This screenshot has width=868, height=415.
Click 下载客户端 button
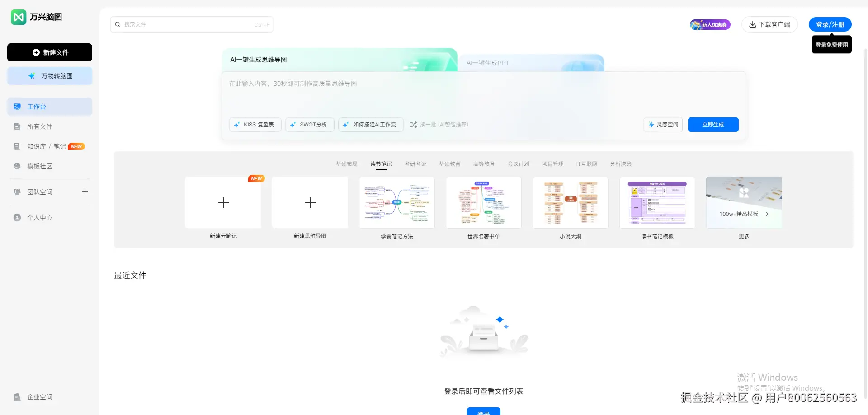(x=769, y=24)
